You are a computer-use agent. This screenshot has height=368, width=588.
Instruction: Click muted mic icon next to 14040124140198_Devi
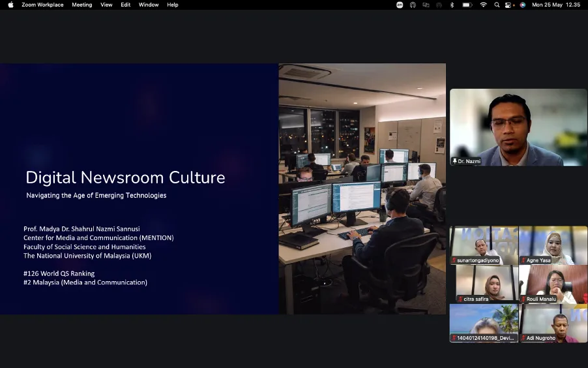[454, 338]
